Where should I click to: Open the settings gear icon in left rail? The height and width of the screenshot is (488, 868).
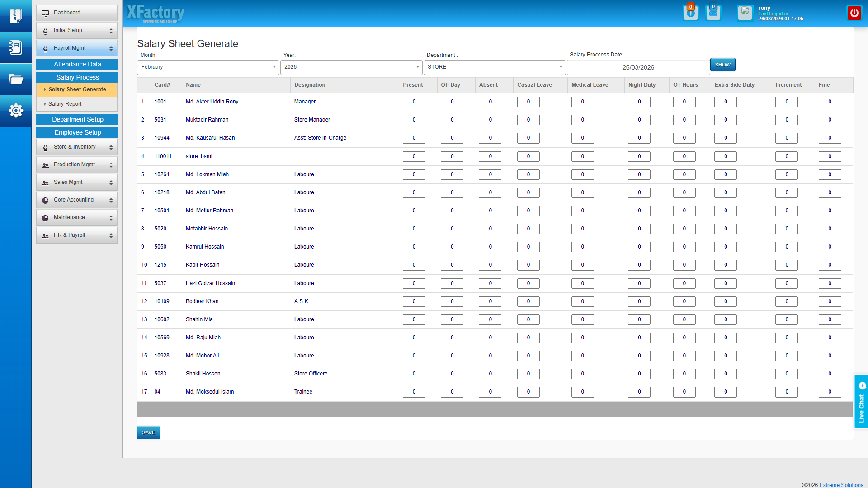[x=15, y=110]
